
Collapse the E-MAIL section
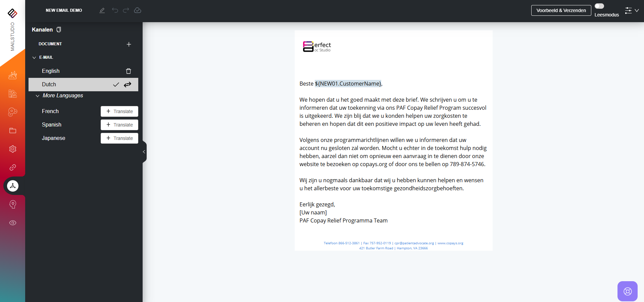pos(34,58)
